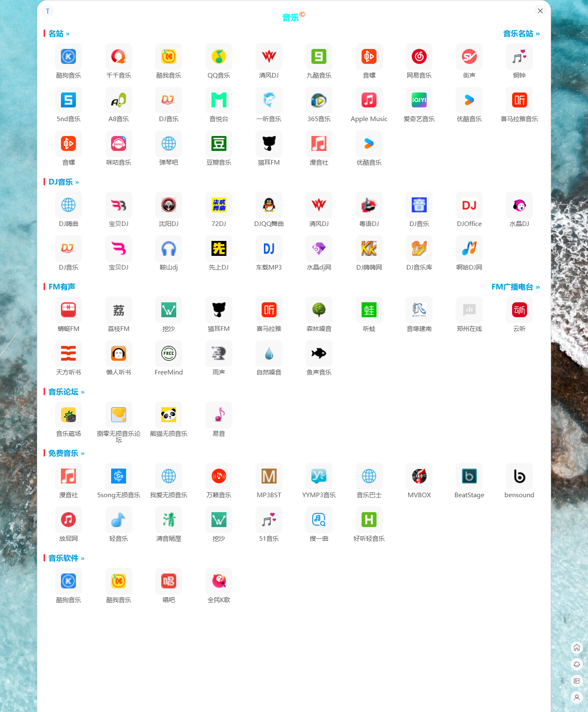Open the bensound free music icon
This screenshot has height=712, width=588.
(519, 476)
